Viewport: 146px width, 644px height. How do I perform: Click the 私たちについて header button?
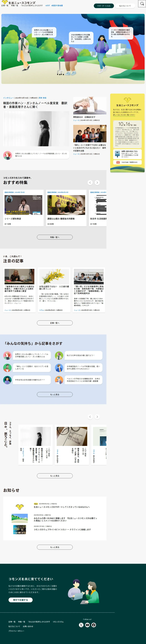[125, 6]
